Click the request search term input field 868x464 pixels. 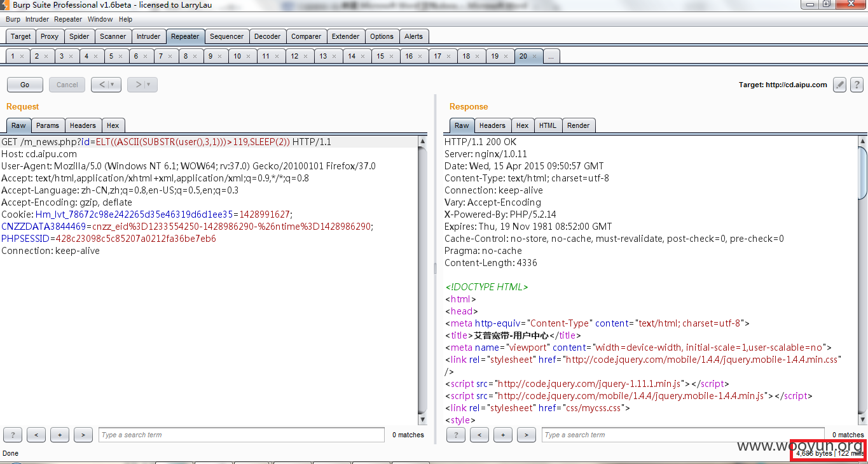coord(242,435)
